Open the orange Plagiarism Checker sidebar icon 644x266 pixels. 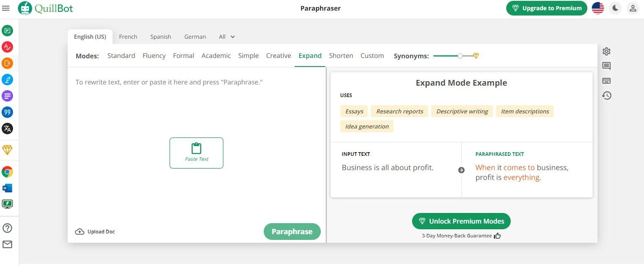click(7, 63)
